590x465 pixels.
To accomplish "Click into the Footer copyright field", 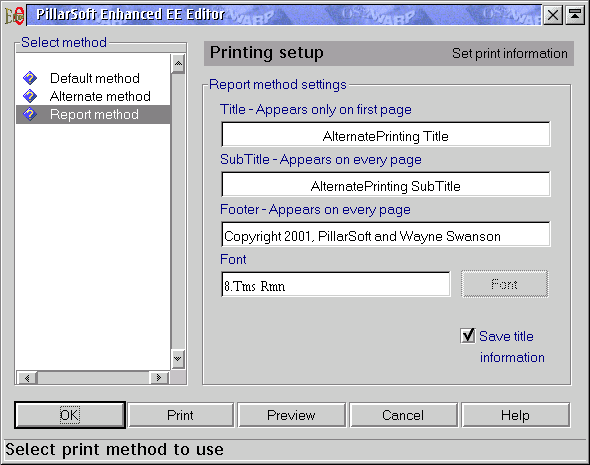I will point(386,234).
